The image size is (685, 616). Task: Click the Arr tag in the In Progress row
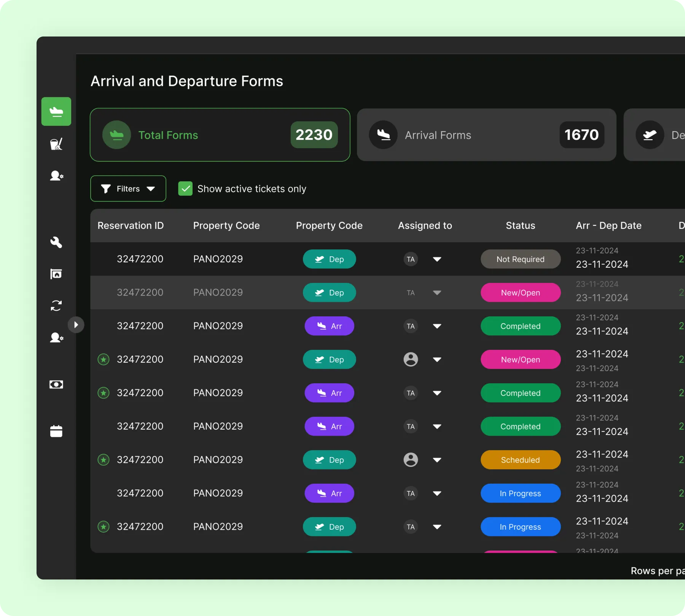330,494
